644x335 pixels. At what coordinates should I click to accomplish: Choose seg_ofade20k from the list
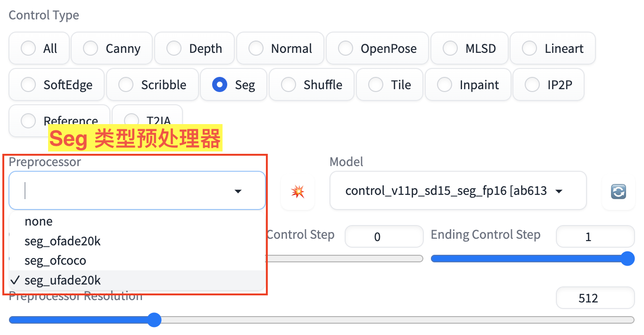coord(63,241)
